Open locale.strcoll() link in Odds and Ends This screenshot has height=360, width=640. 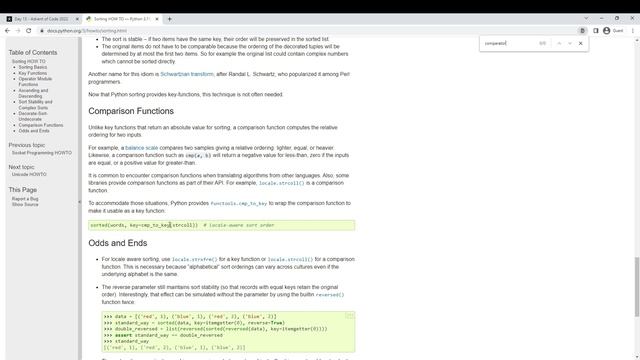click(290, 260)
